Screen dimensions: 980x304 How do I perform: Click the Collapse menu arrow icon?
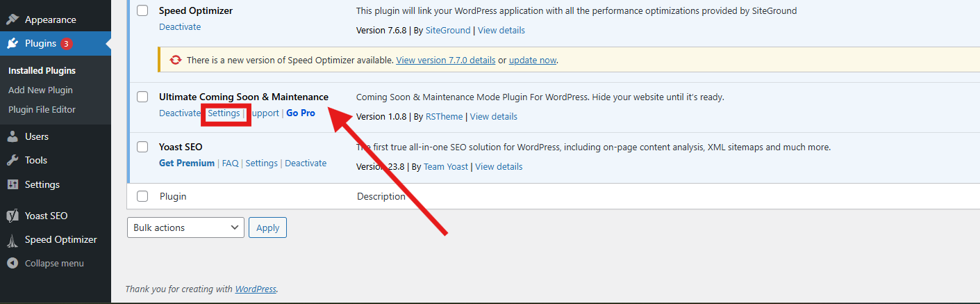point(13,264)
